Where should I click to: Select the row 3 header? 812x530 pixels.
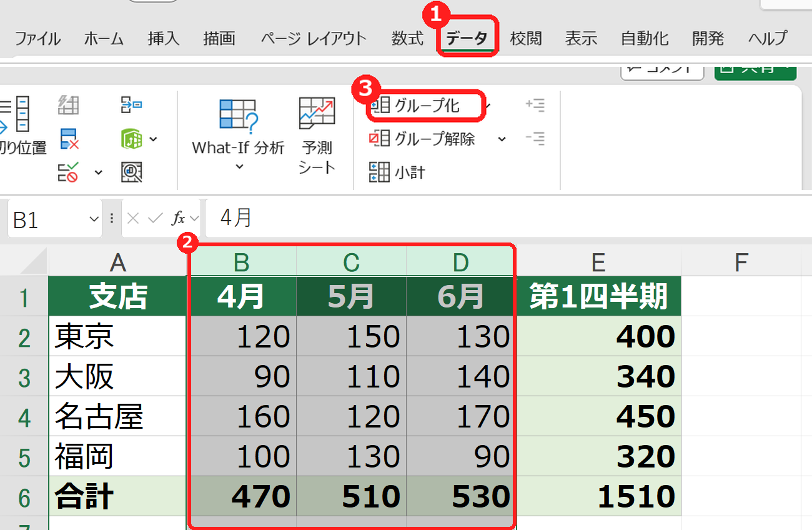(24, 377)
